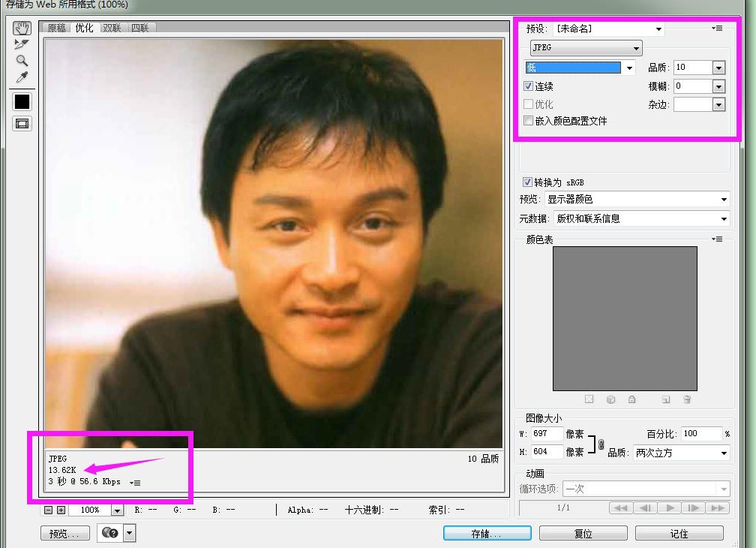Image resolution: width=756 pixels, height=548 pixels.
Task: Click the new color icon under color table
Action: 666,399
